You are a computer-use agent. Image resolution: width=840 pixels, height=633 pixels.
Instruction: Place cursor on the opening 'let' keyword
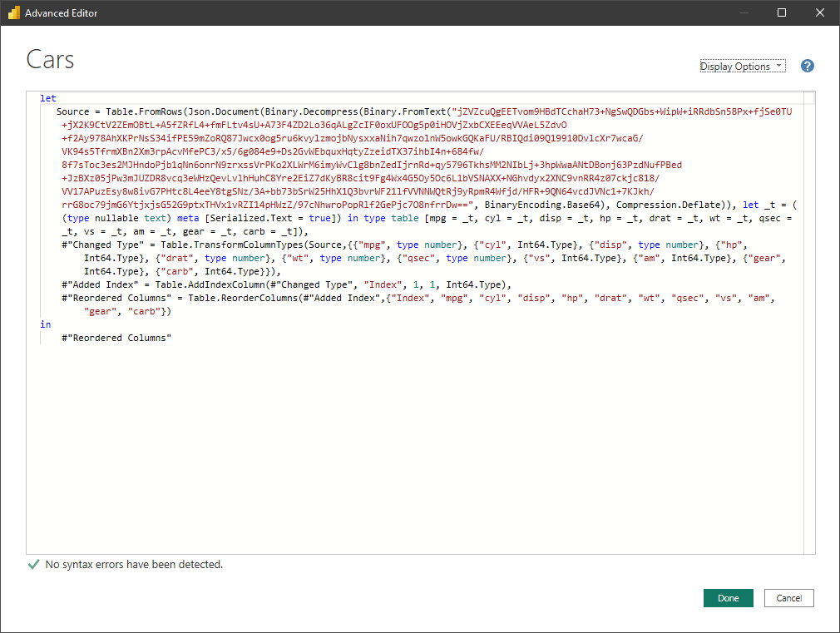click(48, 98)
